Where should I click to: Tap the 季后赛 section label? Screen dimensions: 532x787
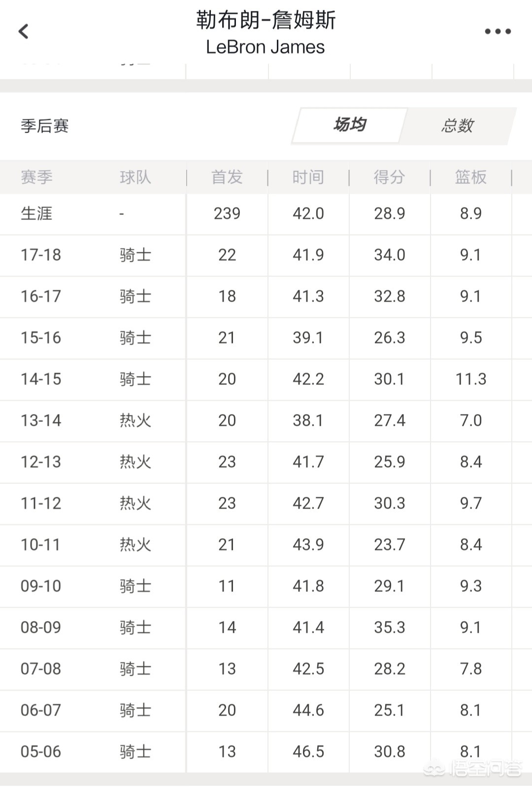tap(45, 126)
